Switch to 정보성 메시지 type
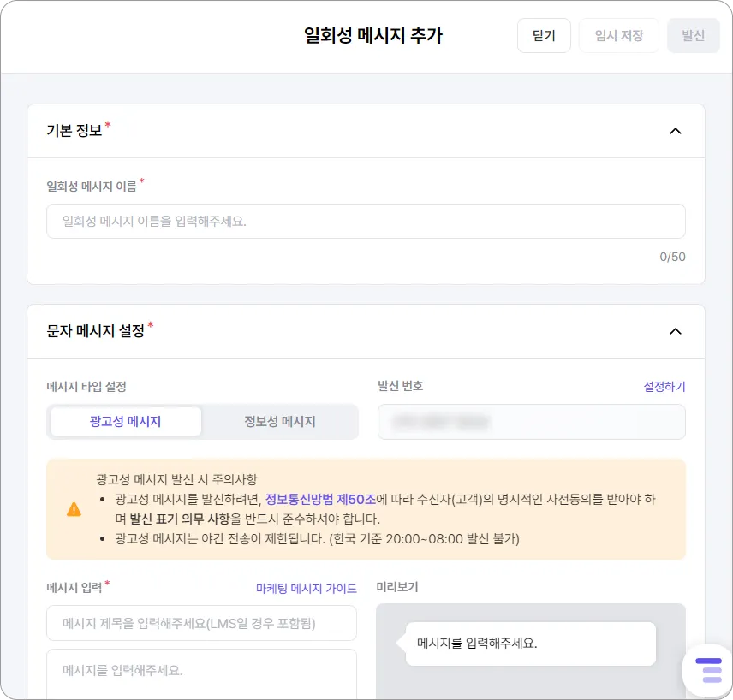Viewport: 733px width, 700px height. tap(280, 421)
